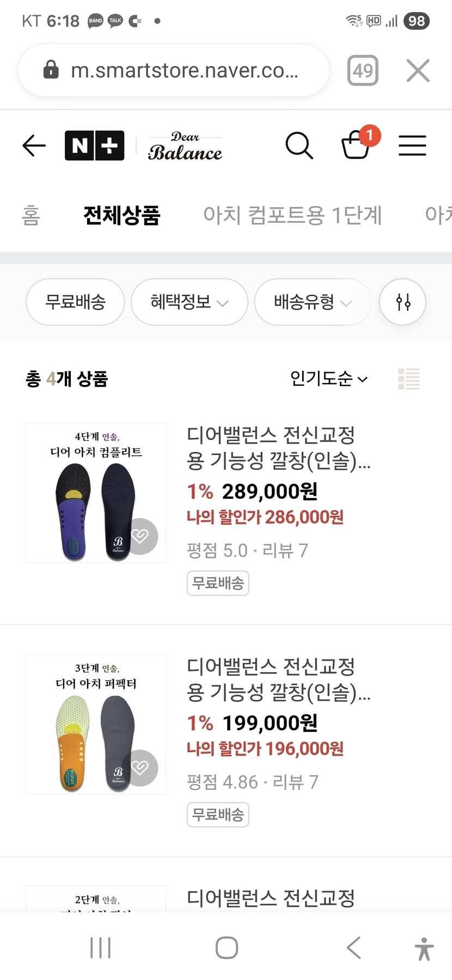This screenshot has height=980, width=452.
Task: Tap the smartstore URL address bar
Action: 174,71
